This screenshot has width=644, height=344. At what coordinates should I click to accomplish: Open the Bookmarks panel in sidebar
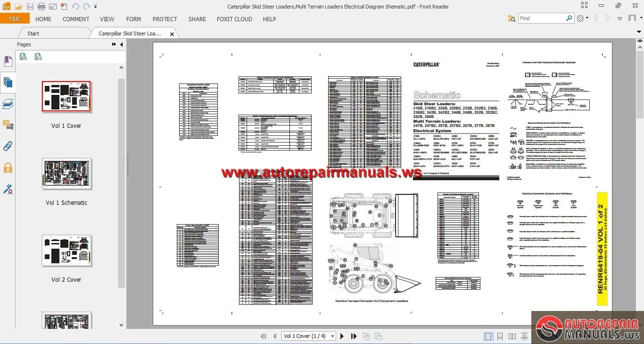8,61
